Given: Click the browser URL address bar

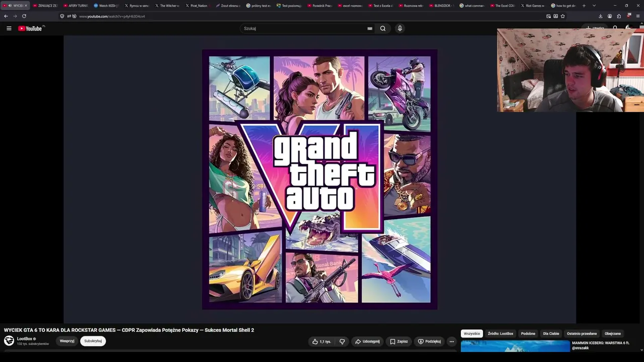Looking at the screenshot, I should click(312, 16).
